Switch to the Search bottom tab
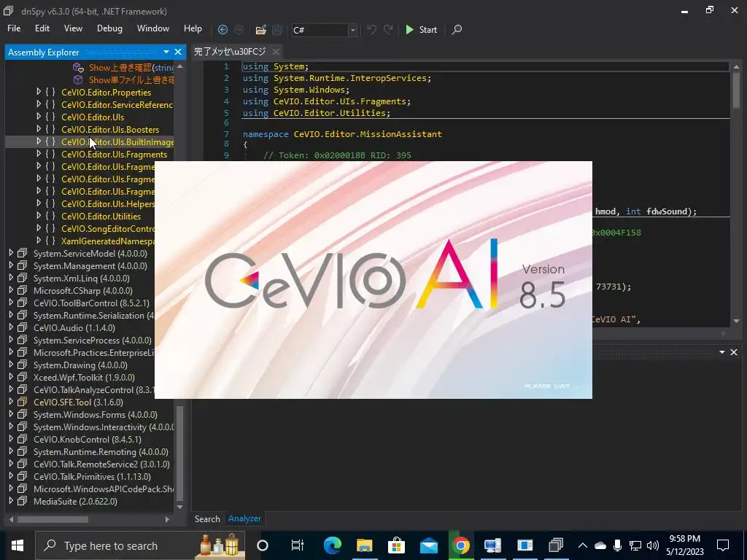The height and width of the screenshot is (560, 747). (207, 518)
